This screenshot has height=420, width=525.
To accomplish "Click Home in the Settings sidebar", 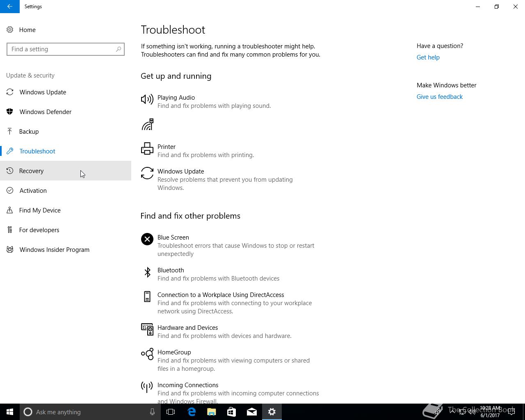I will tap(66, 30).
